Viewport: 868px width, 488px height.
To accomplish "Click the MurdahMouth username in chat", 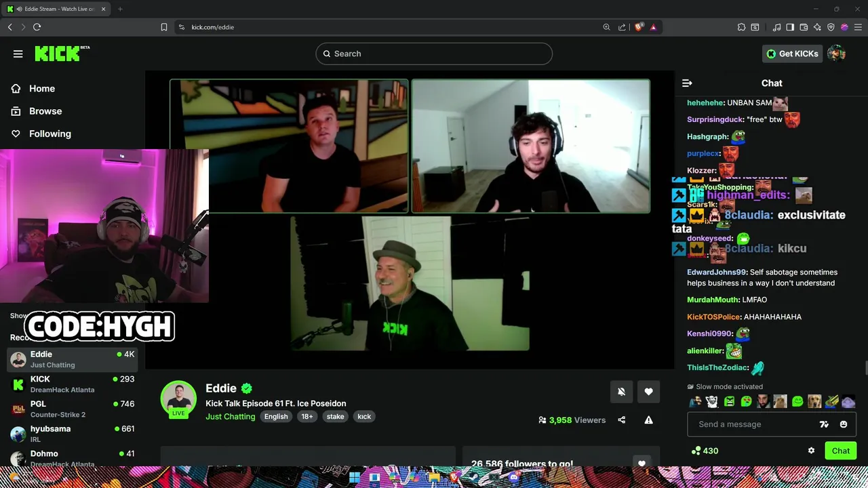I will (713, 300).
